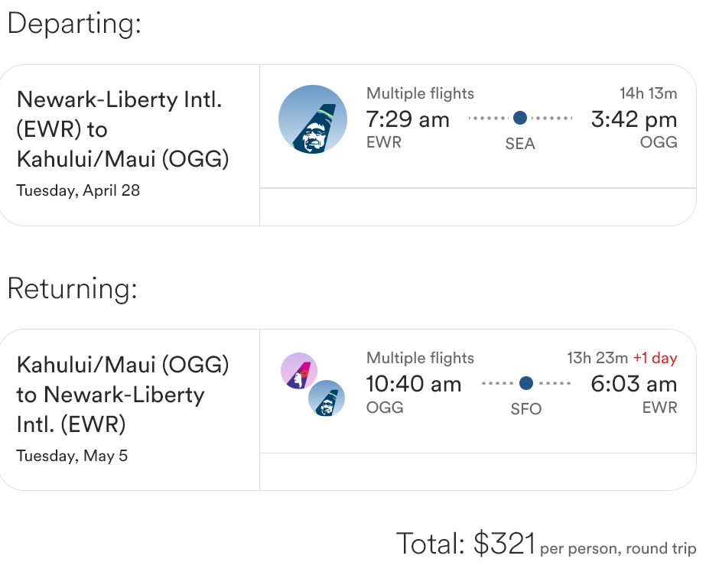Click the SFO layover dot on returning flight
Screen dimensions: 706x588
coord(526,383)
